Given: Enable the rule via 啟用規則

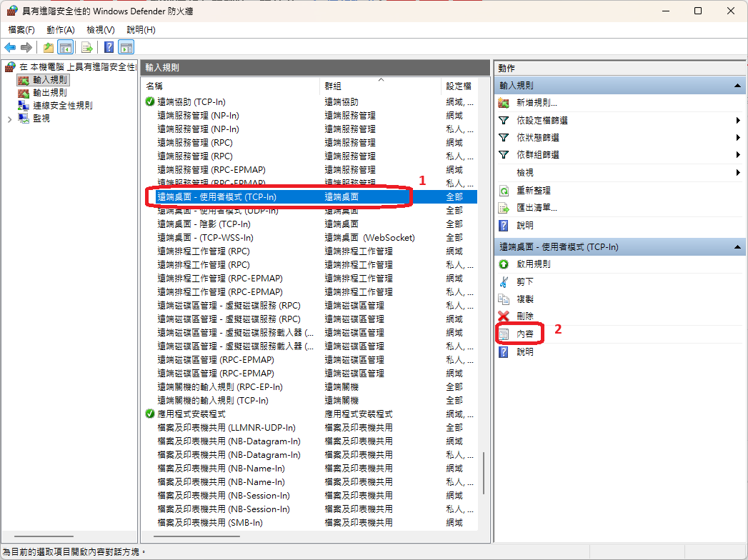Looking at the screenshot, I should coord(533,264).
